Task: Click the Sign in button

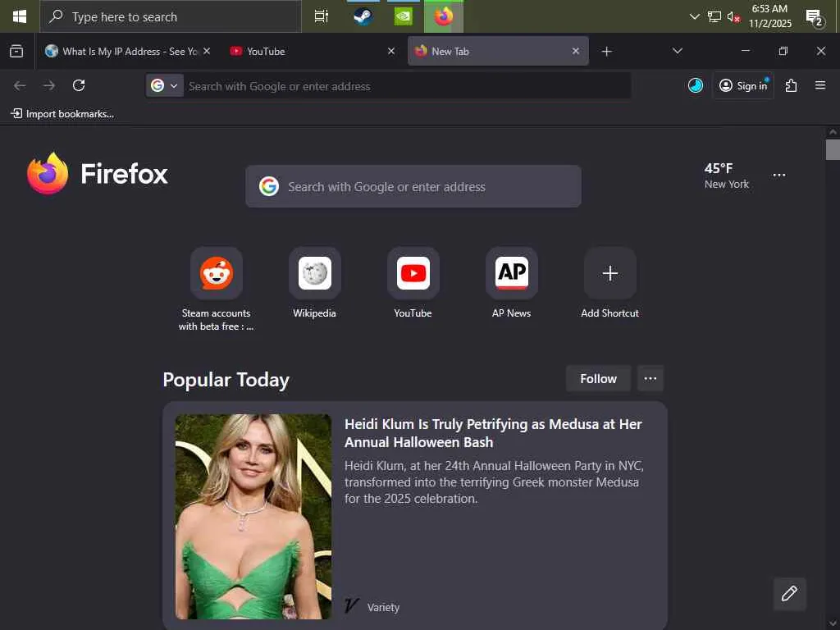Action: (743, 85)
